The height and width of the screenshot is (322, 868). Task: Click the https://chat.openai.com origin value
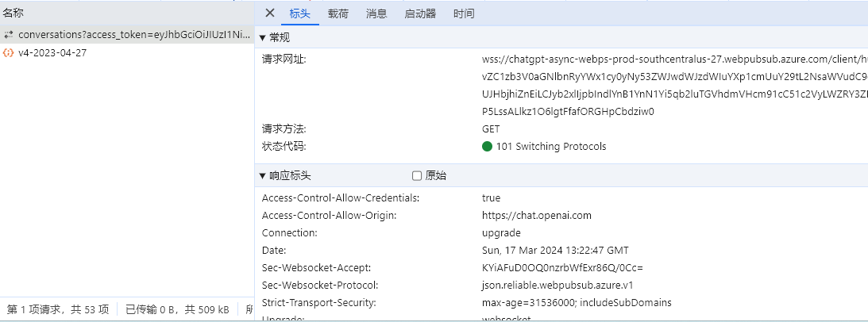click(x=536, y=215)
